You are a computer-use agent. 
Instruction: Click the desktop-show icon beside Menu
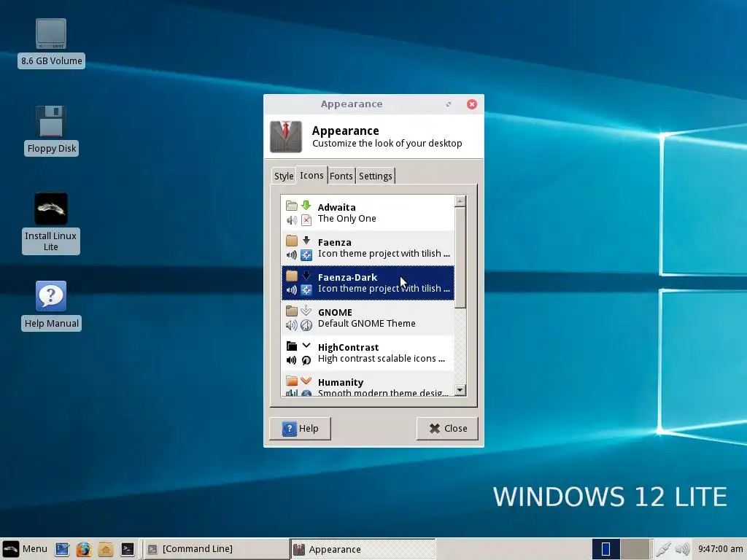click(x=63, y=549)
